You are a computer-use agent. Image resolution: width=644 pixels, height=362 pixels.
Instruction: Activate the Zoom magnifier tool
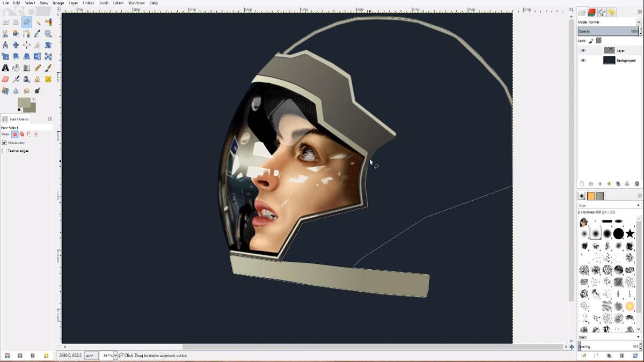point(48,33)
